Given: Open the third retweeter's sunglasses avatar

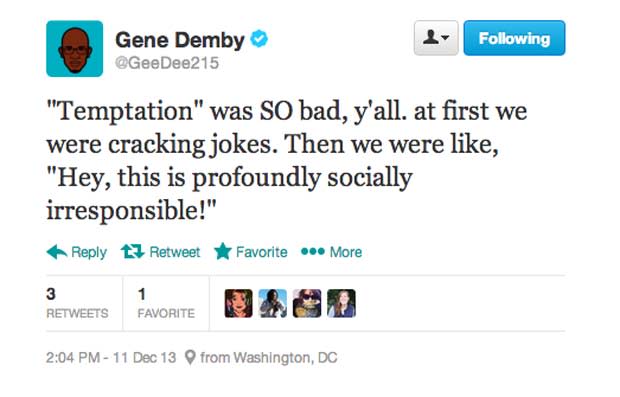Looking at the screenshot, I should click(307, 303).
